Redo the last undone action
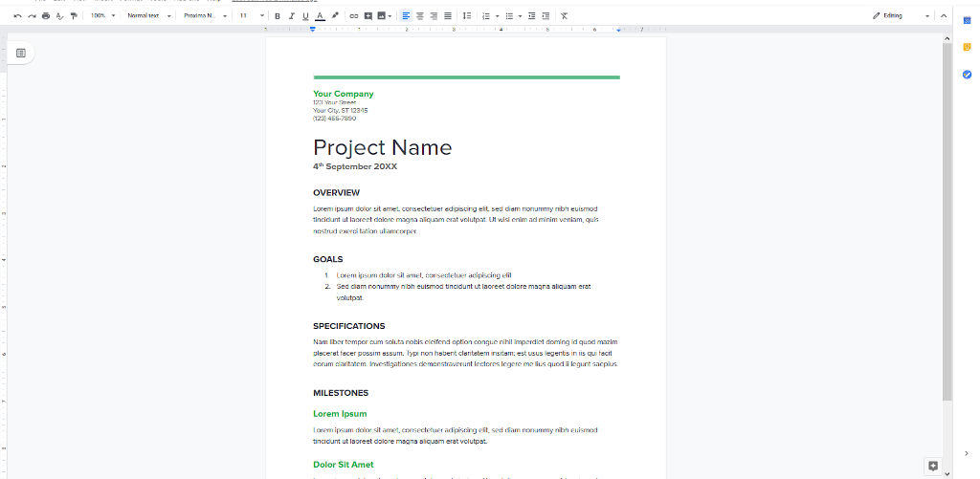The image size is (980, 479). [x=32, y=15]
